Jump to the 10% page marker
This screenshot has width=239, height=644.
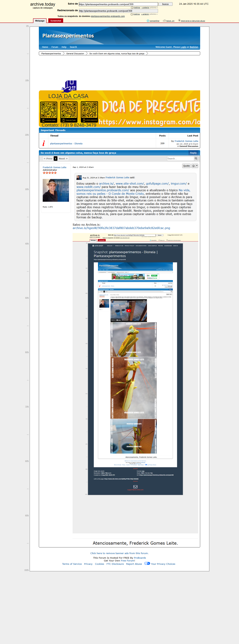pos(27,80)
